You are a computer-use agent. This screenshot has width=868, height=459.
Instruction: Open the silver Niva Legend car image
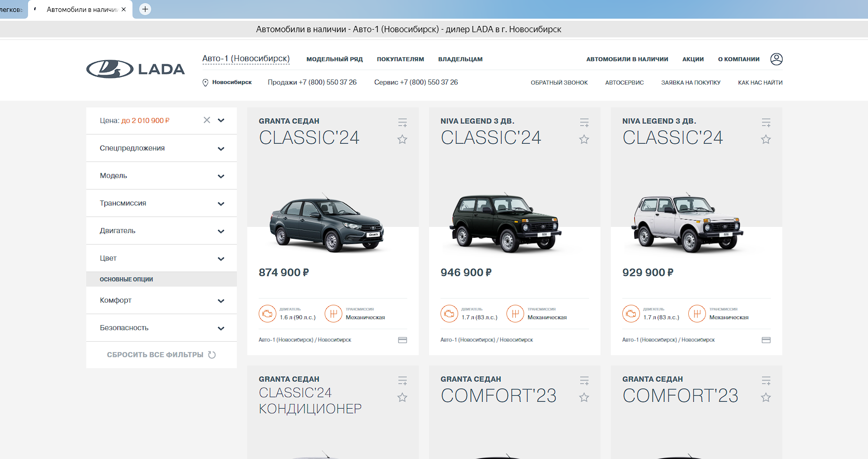687,223
